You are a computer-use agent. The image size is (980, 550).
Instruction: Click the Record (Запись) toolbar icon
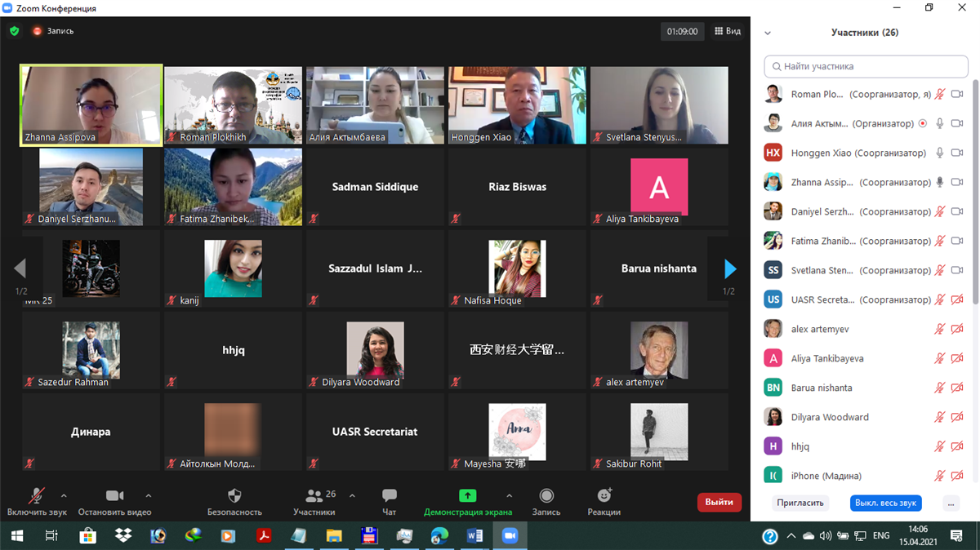coord(546,496)
